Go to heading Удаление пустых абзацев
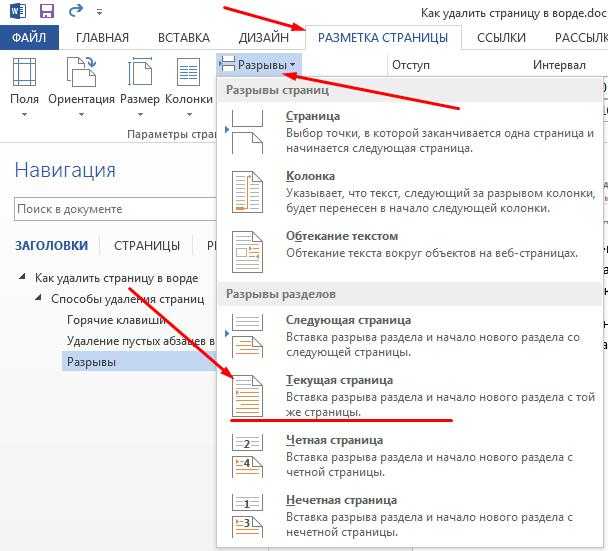This screenshot has height=551, width=608. pyautogui.click(x=141, y=341)
